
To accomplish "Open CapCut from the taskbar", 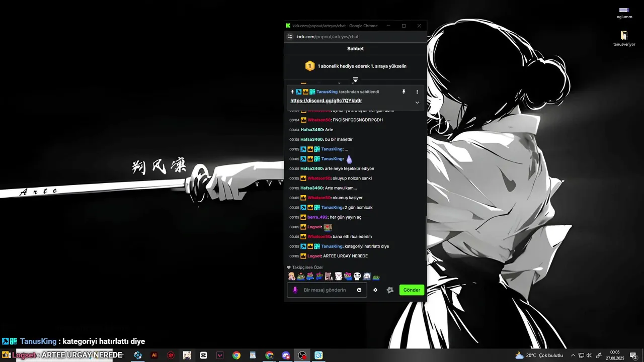I will (203, 355).
